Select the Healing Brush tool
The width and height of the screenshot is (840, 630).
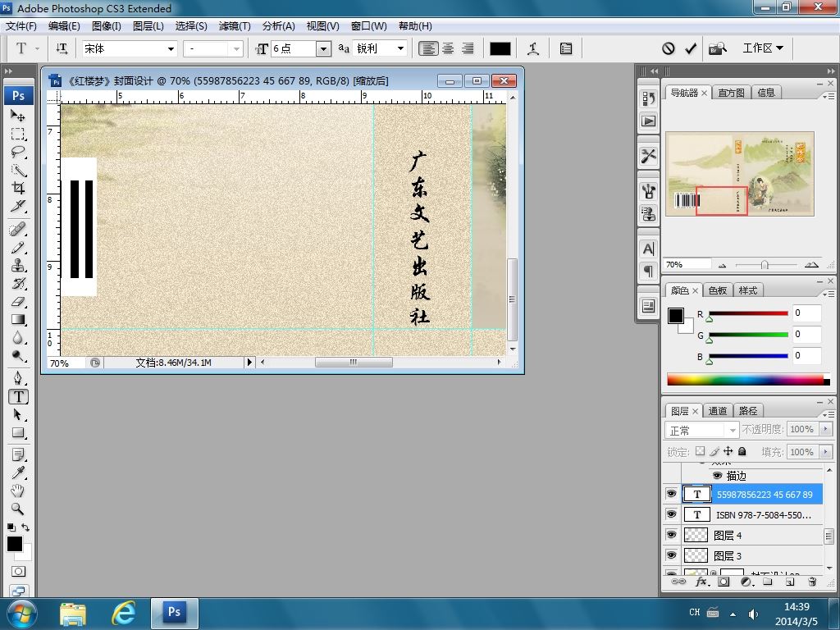pyautogui.click(x=18, y=230)
